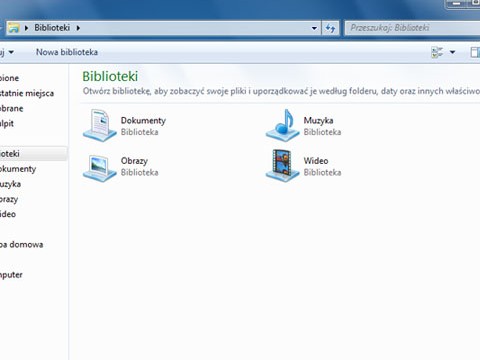Select desktop item ending 'lpit' in sidebar
The width and height of the screenshot is (480, 360).
(x=7, y=124)
